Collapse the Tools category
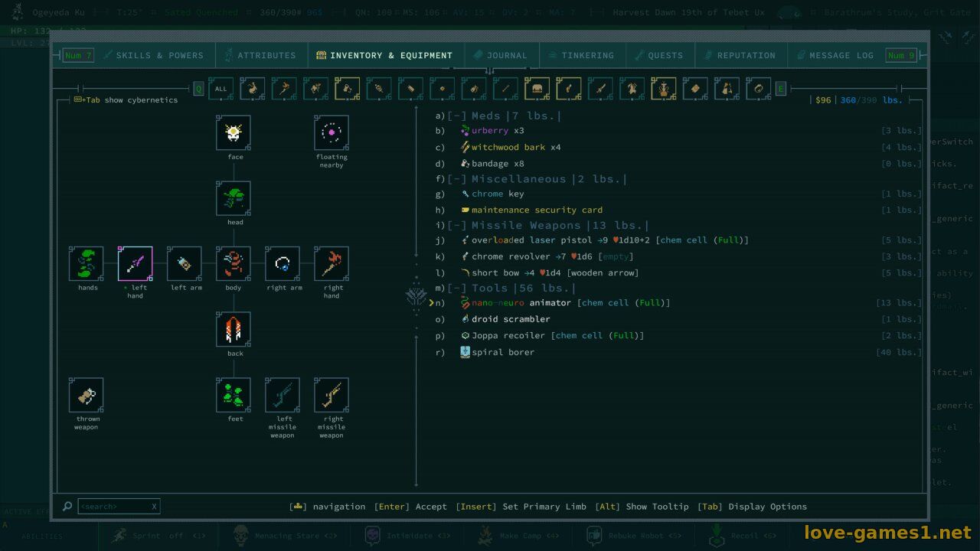980x551 pixels. (x=457, y=289)
